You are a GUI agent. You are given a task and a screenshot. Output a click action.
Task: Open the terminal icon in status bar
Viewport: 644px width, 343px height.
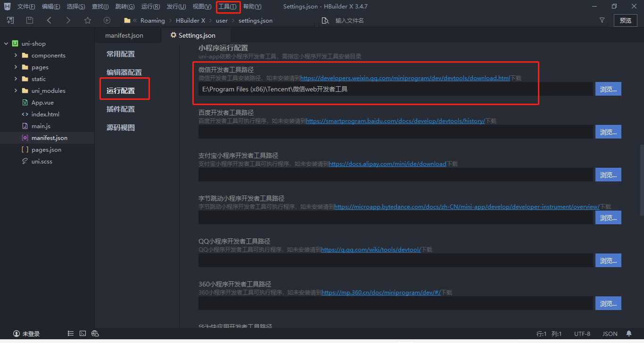coord(83,334)
